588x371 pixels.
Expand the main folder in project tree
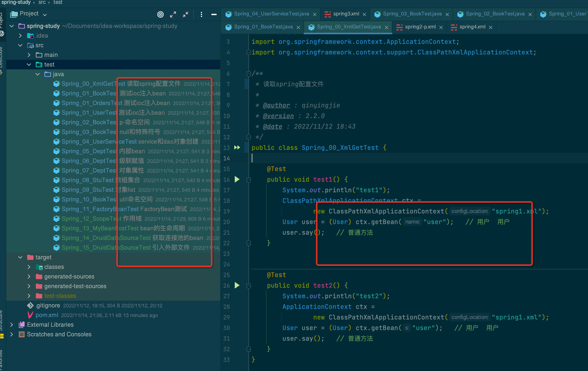tap(29, 55)
